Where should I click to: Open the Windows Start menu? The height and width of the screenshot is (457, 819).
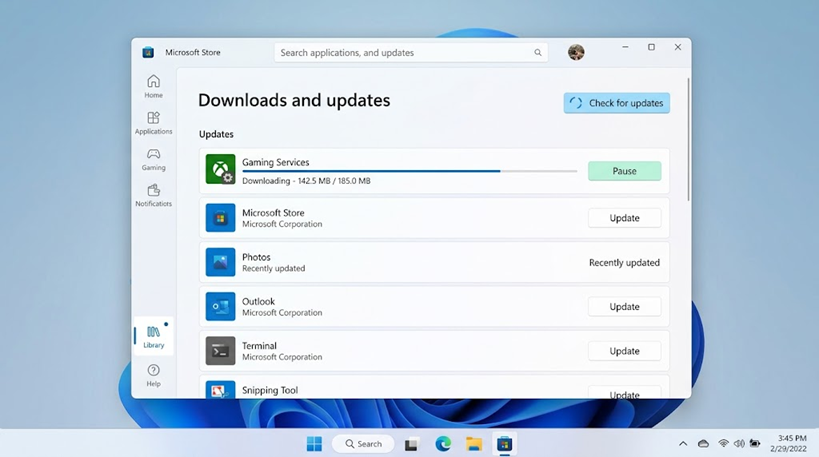point(314,444)
